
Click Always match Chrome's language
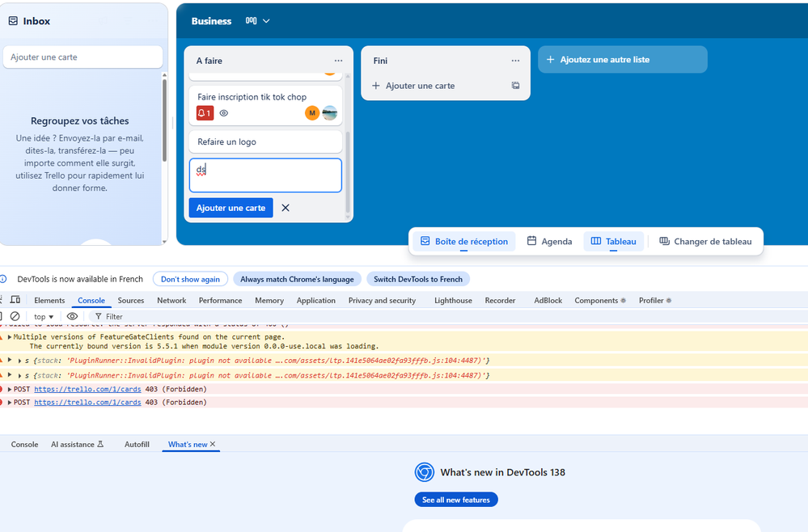coord(297,279)
